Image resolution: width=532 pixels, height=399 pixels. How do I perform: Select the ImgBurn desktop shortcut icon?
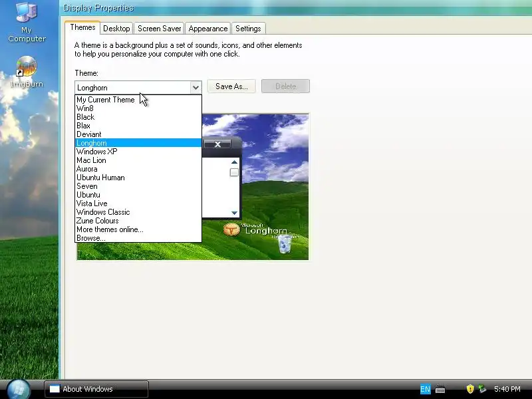27,72
